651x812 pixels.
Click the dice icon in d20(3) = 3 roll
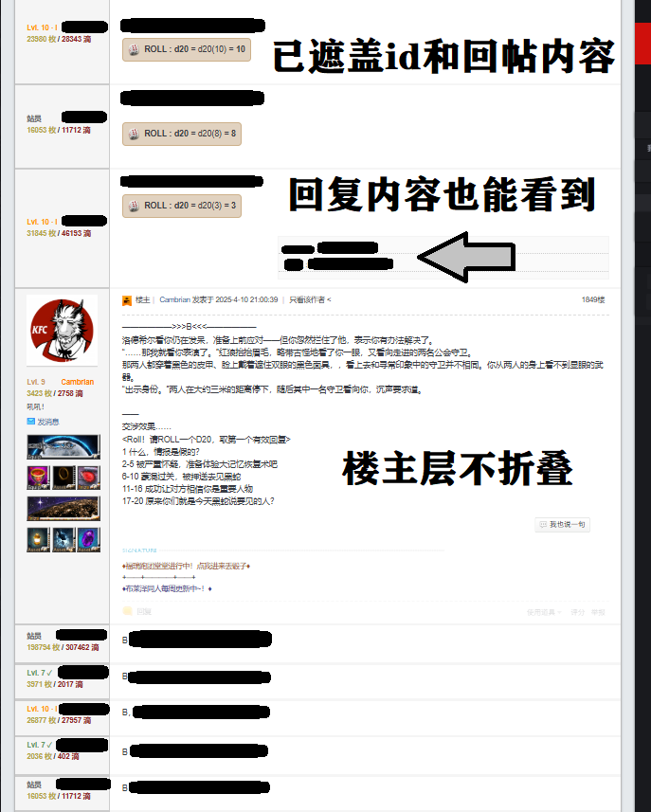point(135,205)
